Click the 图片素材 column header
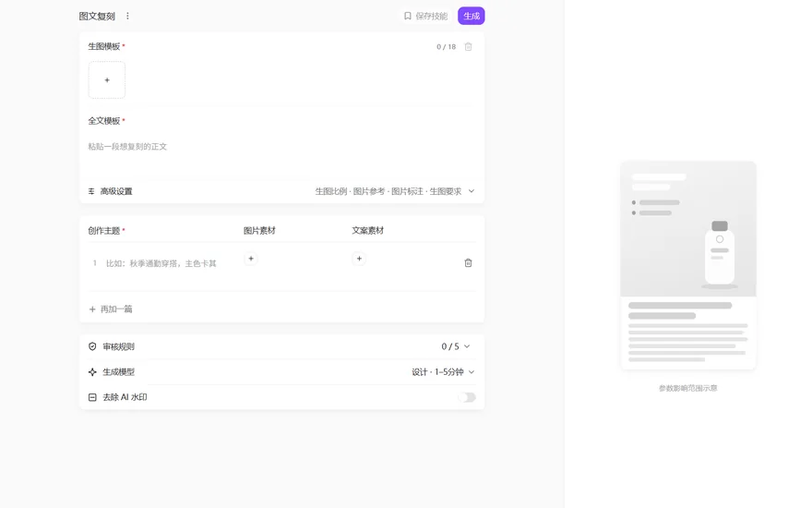 pos(259,231)
